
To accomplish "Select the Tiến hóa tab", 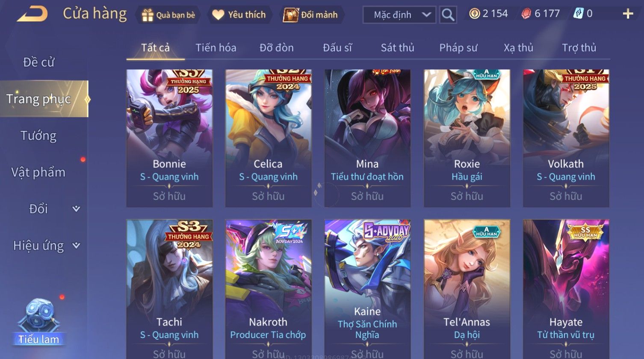I will [x=216, y=47].
